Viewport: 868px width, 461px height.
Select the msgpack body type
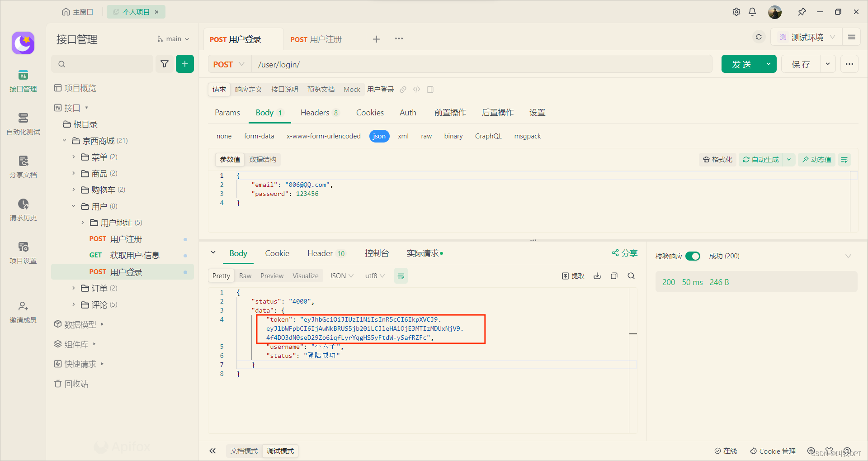(x=528, y=136)
